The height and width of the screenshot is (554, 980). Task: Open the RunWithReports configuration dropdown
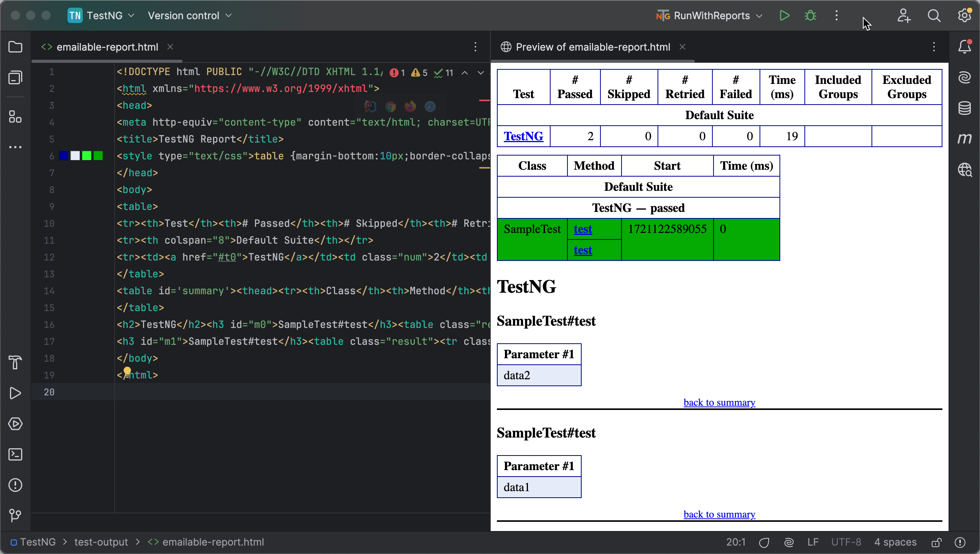(x=760, y=16)
